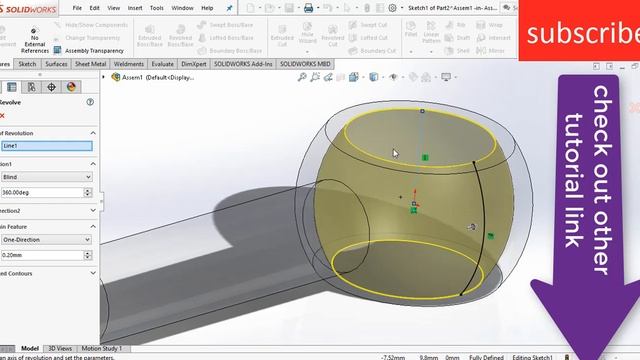Click the Zoom to Fit icon
Screen dimensions: 640x360
(302, 77)
